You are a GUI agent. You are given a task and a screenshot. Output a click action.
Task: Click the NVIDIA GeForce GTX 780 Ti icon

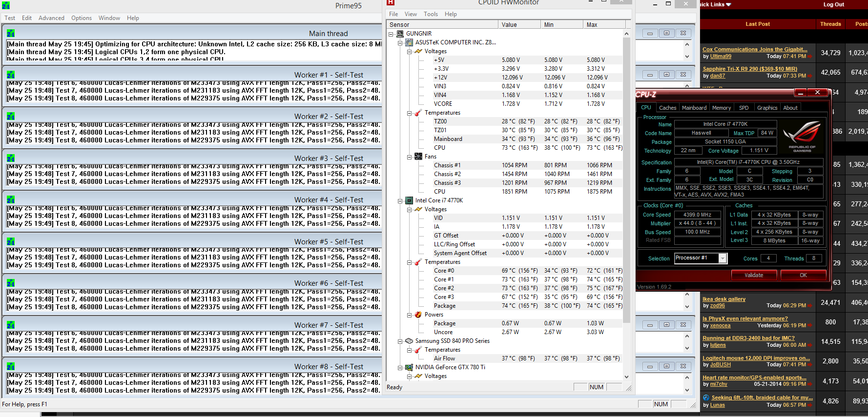409,367
